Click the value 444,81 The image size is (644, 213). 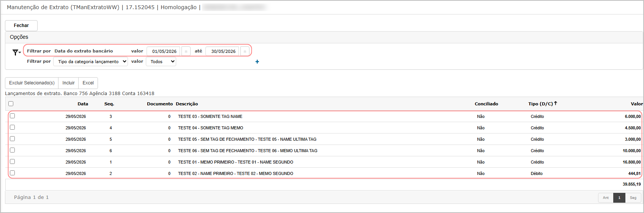point(635,173)
